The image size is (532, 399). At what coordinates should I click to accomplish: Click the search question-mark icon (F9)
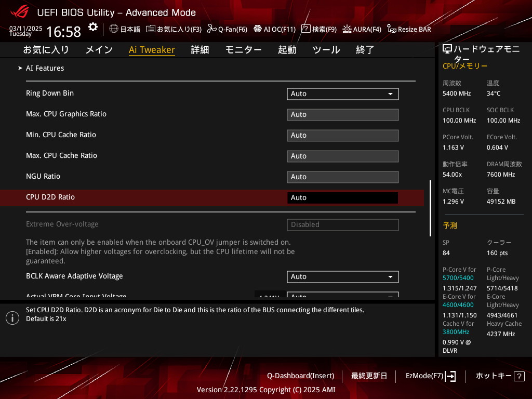(x=305, y=29)
